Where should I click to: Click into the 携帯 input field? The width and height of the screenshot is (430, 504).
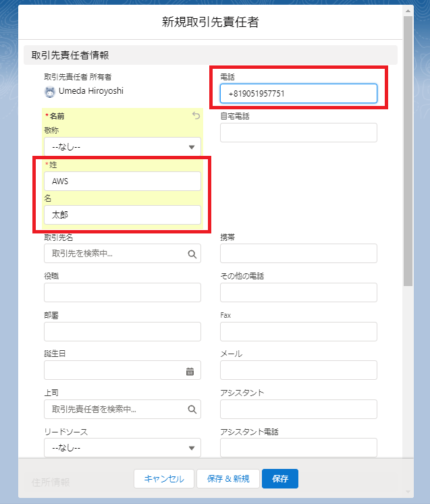[298, 253]
